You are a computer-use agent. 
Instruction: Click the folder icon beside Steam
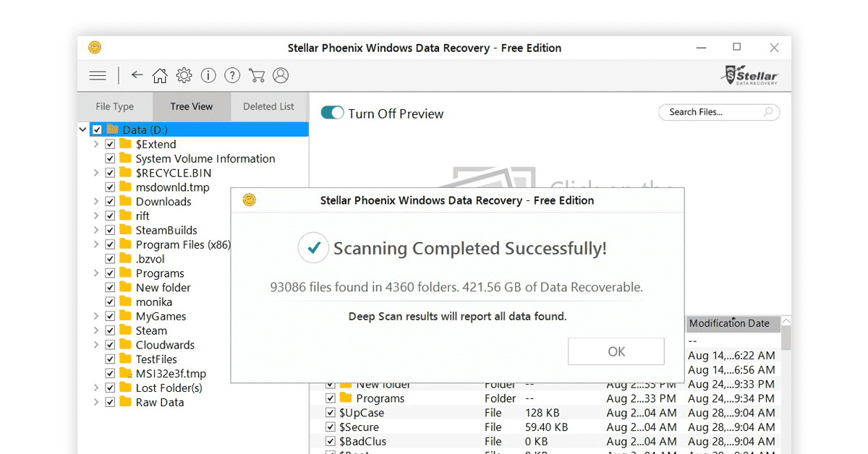[x=125, y=330]
